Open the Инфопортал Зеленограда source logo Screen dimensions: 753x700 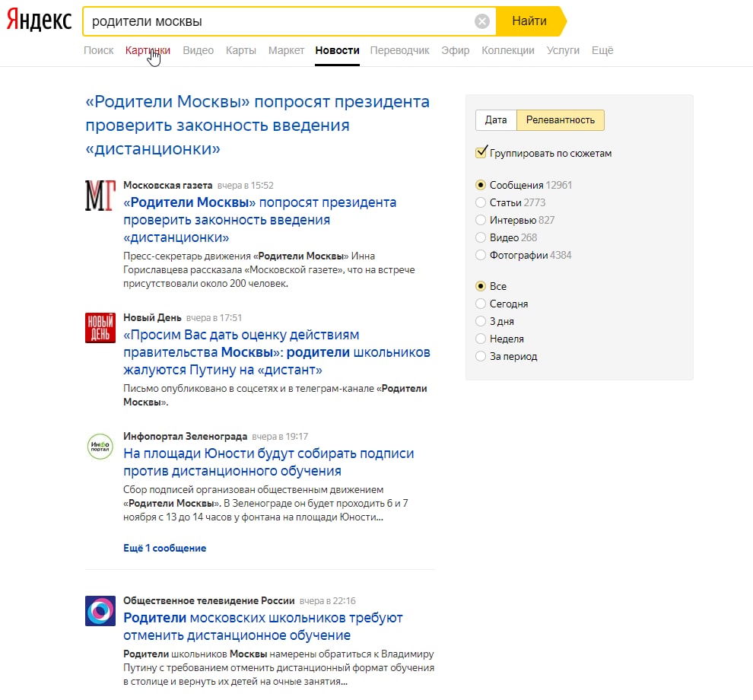[x=100, y=447]
